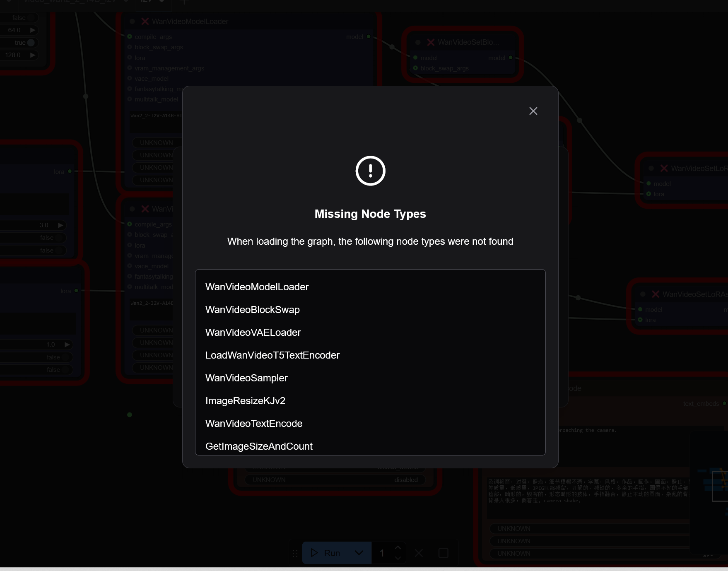This screenshot has height=571, width=728.
Task: Click the model output socket on WanVideoSetBlo... node
Action: [x=511, y=58]
